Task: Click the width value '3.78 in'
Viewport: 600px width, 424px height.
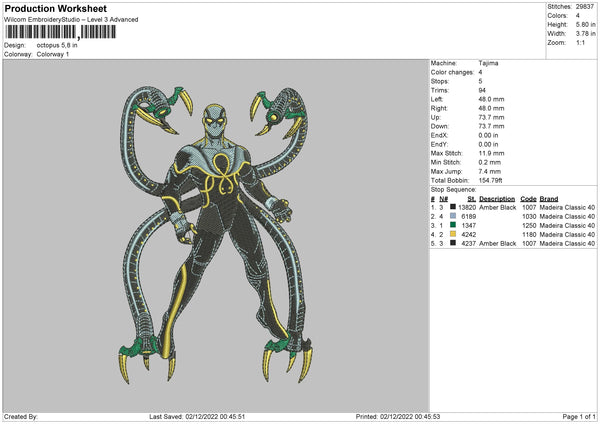Action: tap(585, 34)
